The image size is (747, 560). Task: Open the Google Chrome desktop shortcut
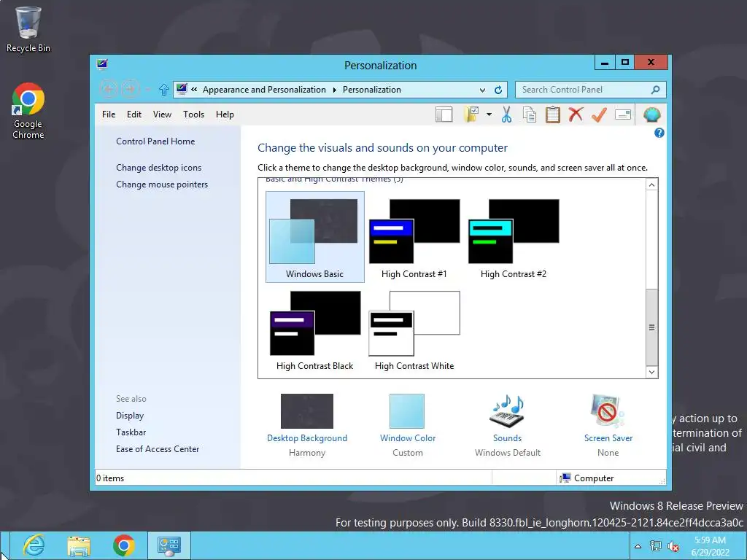[x=28, y=111]
